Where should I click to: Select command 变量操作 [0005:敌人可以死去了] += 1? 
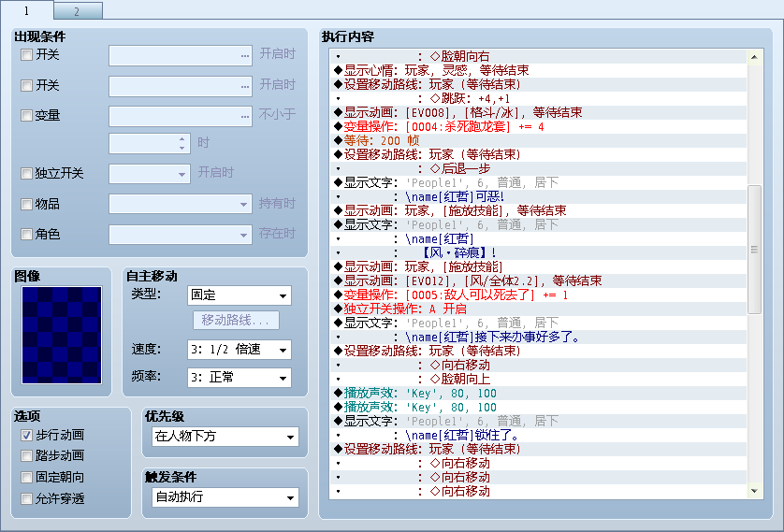click(540, 295)
